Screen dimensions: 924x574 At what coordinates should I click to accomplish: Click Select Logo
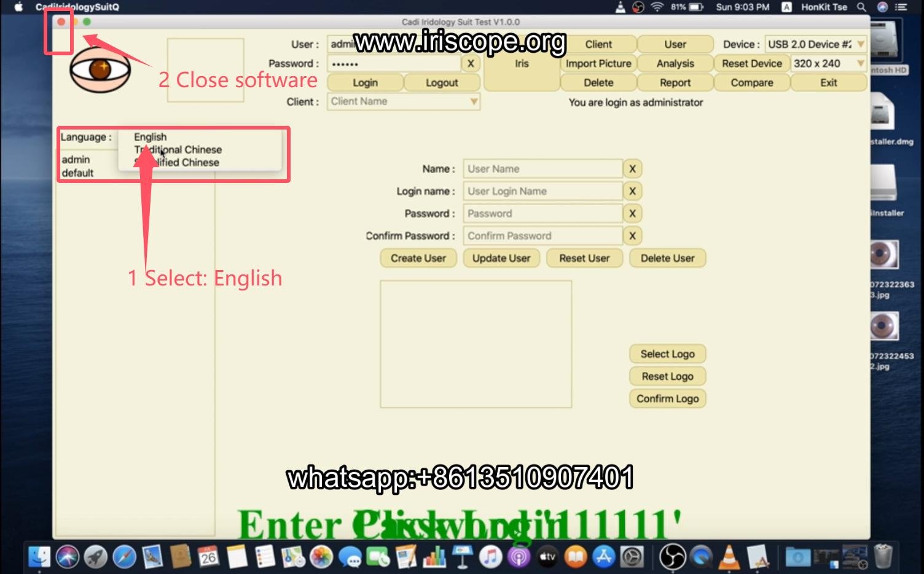click(x=668, y=354)
